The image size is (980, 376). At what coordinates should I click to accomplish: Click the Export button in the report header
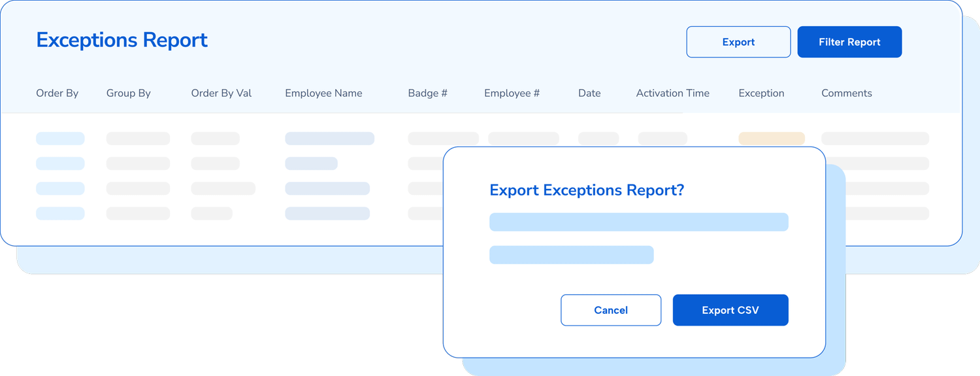point(738,42)
